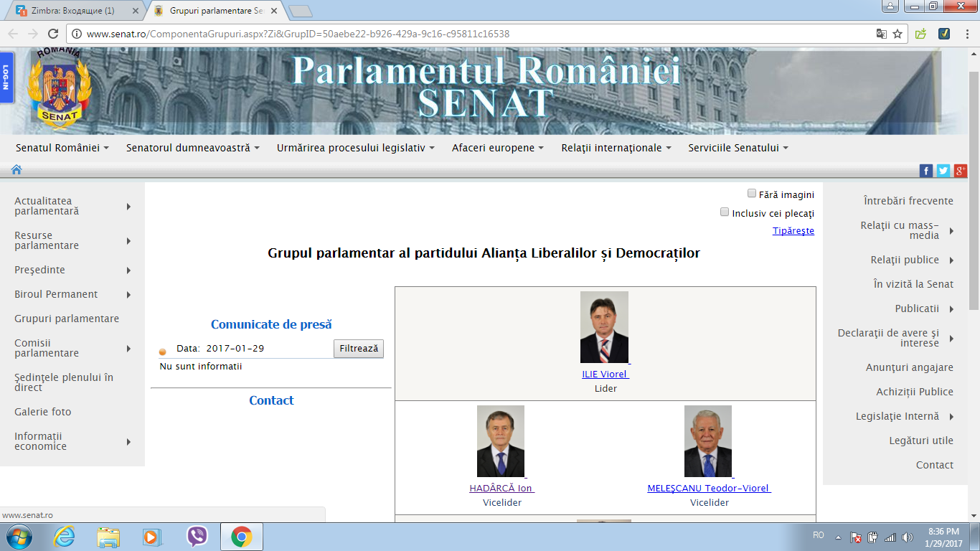
Task: Open the Tipărește print link
Action: tap(793, 231)
